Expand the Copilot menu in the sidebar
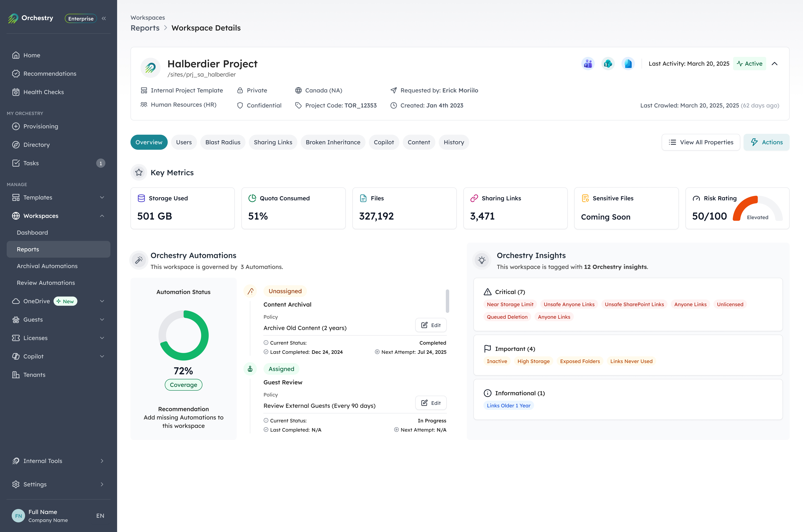Viewport: 803px width, 532px height. pos(102,356)
